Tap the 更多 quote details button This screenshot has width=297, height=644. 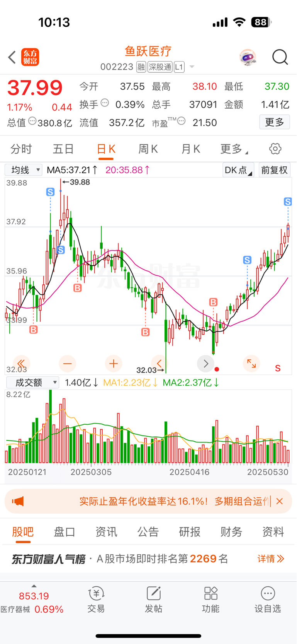[x=275, y=122]
